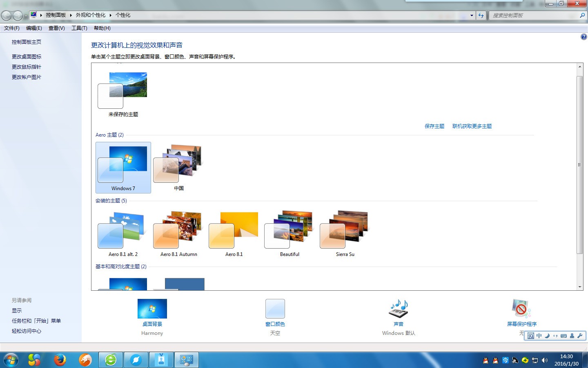
Task: Expand the breadcrumb arrow after 控制面板
Action: (x=71, y=15)
